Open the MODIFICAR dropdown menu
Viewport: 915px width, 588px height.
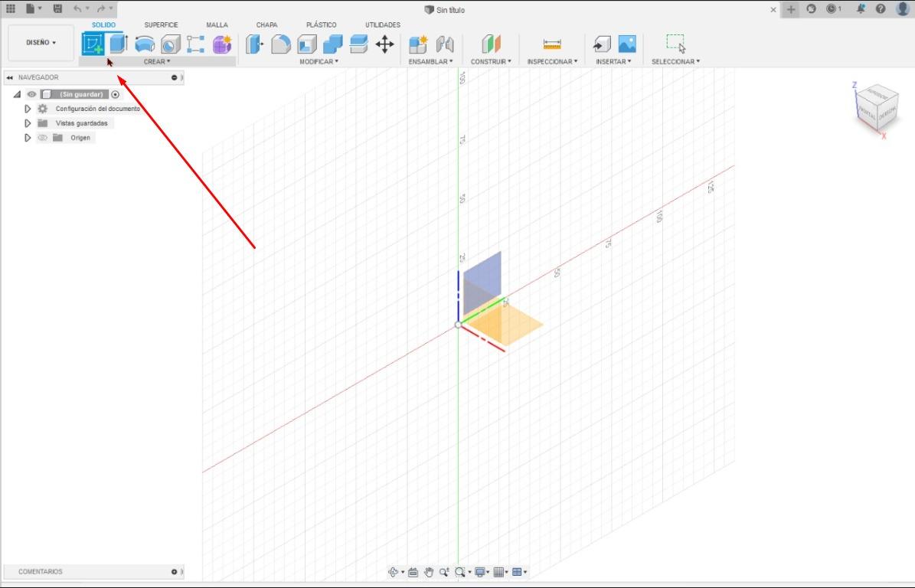point(319,61)
